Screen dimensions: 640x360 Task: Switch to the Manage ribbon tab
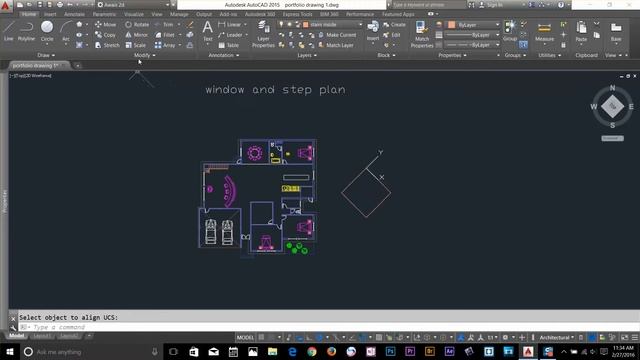[179, 14]
